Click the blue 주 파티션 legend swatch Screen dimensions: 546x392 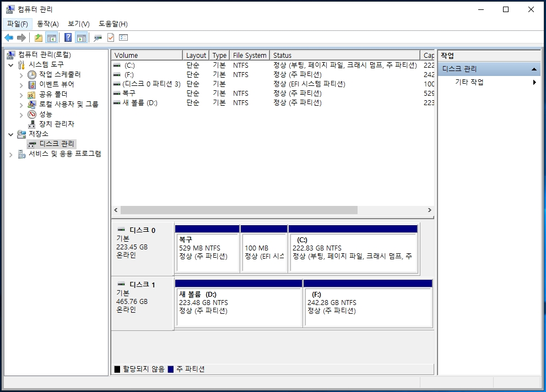click(171, 369)
